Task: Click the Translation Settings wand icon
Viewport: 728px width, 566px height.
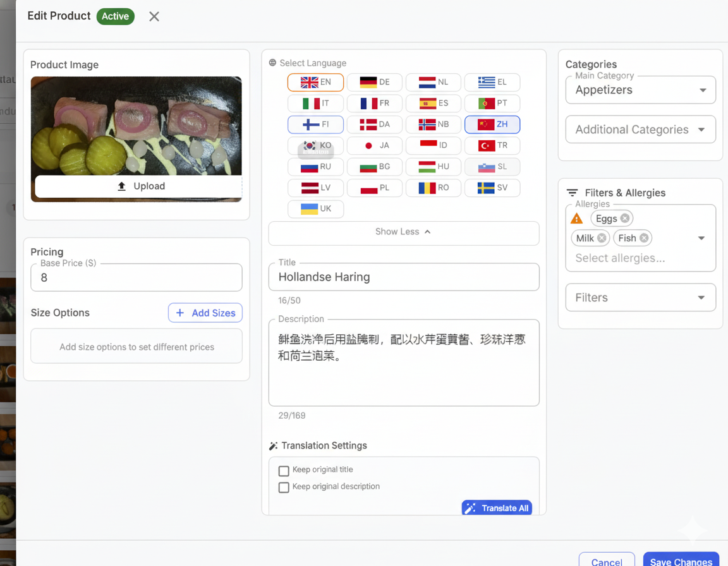Action: click(x=273, y=446)
